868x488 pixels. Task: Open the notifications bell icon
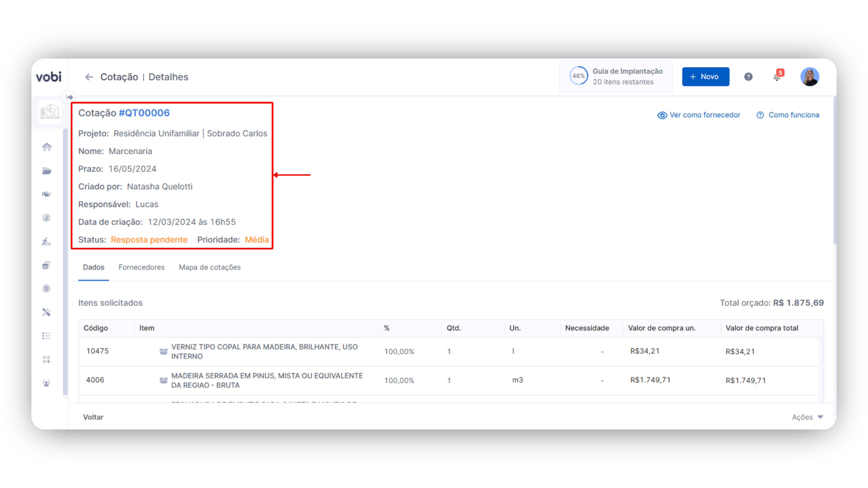(x=777, y=77)
